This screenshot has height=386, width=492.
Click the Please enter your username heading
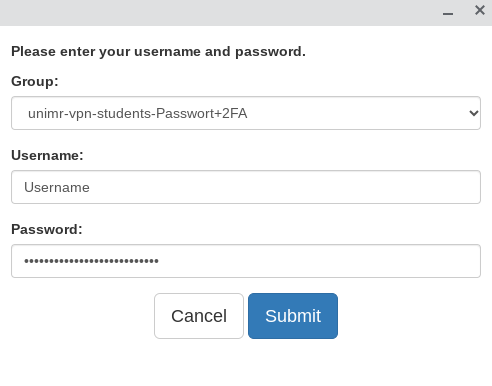pos(158,52)
